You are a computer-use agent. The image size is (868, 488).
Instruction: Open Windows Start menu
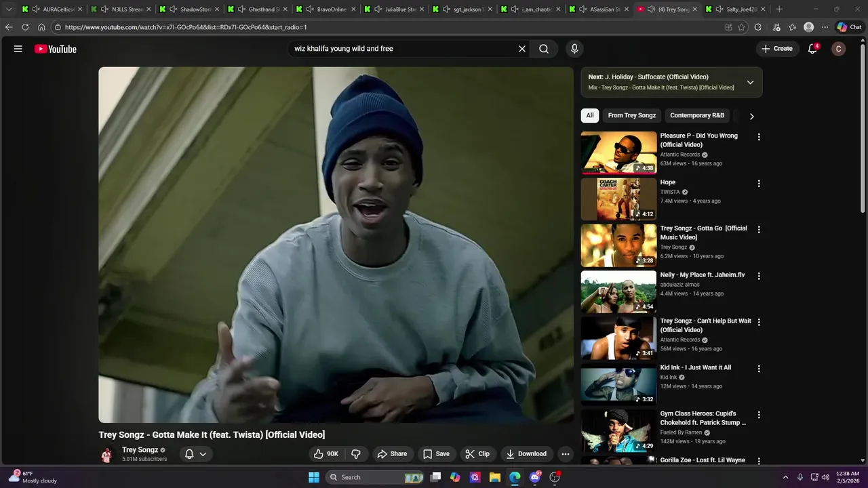tap(314, 477)
